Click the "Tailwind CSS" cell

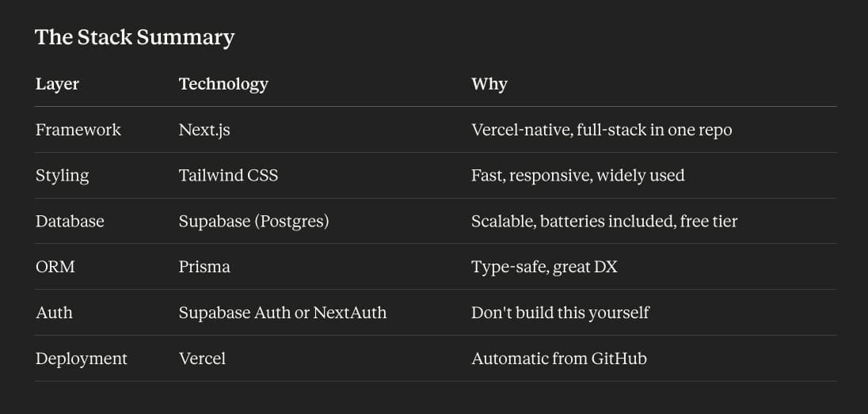228,176
